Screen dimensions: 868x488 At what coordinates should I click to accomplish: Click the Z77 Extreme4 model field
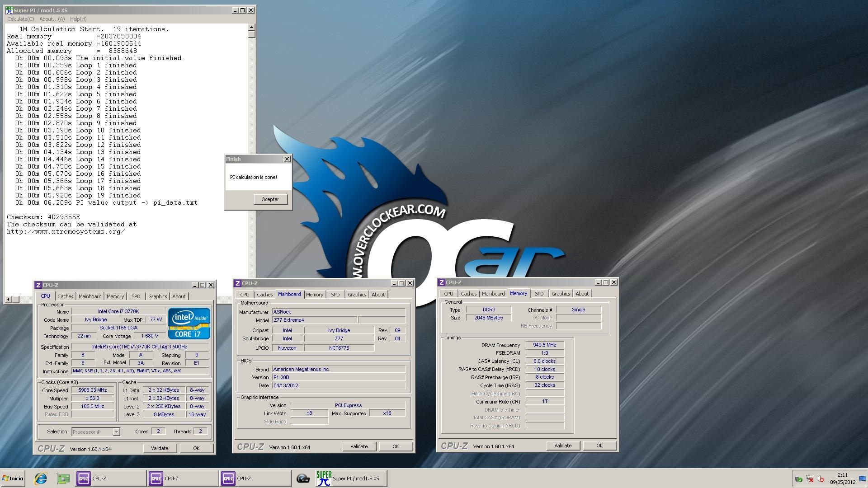[x=314, y=320]
